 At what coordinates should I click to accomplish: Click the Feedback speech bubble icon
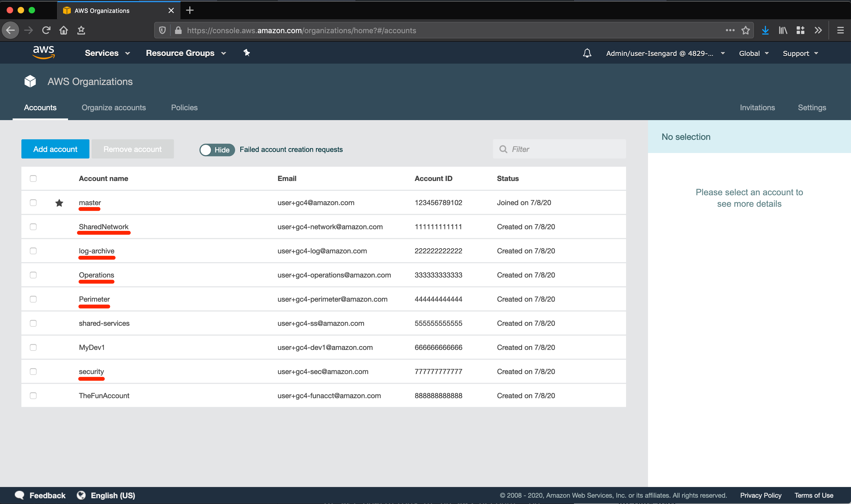(x=20, y=495)
